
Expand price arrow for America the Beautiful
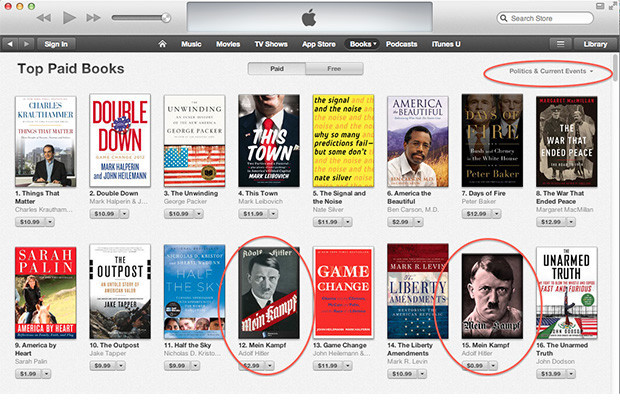click(419, 222)
